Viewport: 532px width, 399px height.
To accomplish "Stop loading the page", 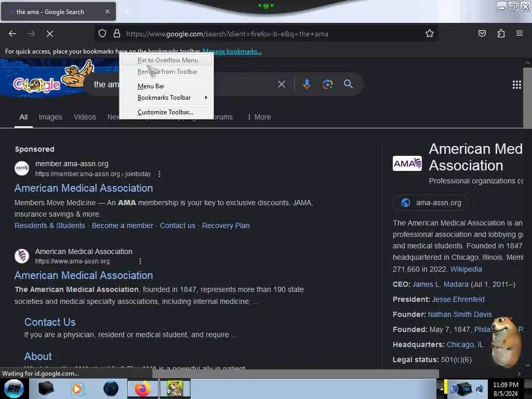I will pos(49,34).
